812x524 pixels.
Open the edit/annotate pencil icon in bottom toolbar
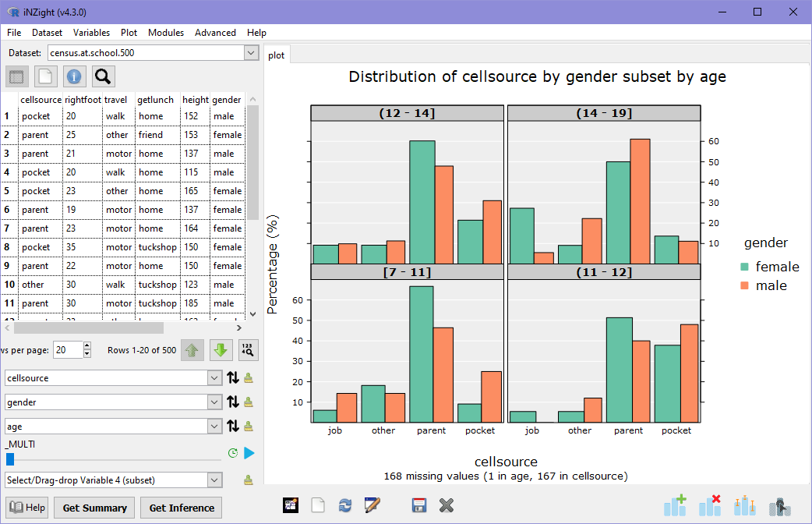pos(372,505)
